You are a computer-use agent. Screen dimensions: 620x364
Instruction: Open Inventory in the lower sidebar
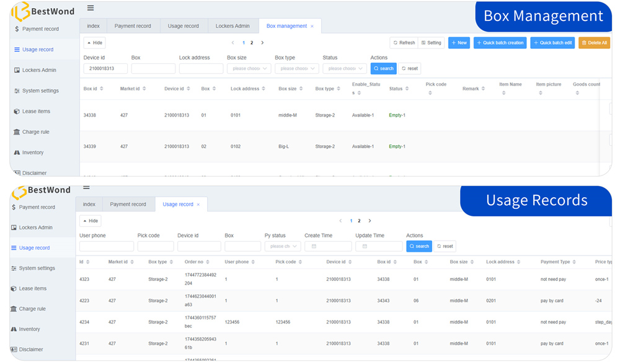(29, 329)
